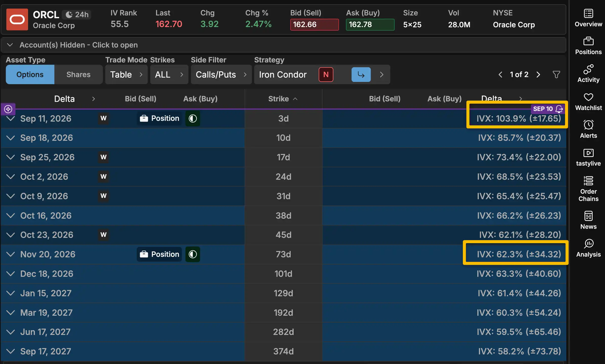
Task: Expand the Jun 17, 2027 expiration
Action: click(x=11, y=332)
